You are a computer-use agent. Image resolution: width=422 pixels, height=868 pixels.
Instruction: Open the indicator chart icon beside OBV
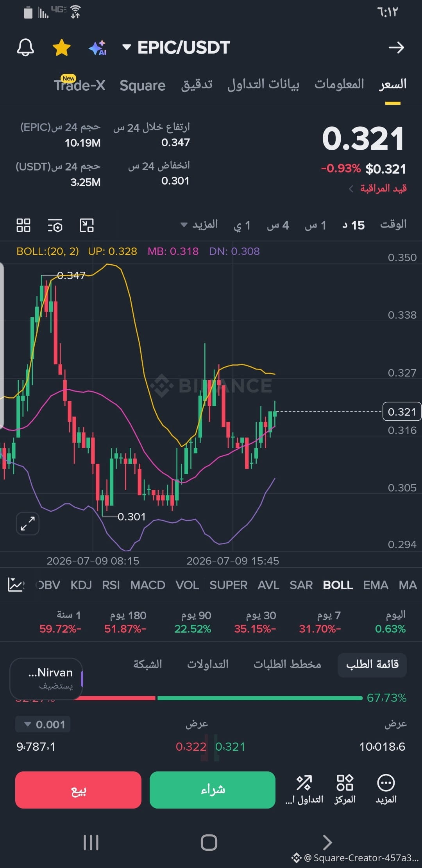click(16, 585)
